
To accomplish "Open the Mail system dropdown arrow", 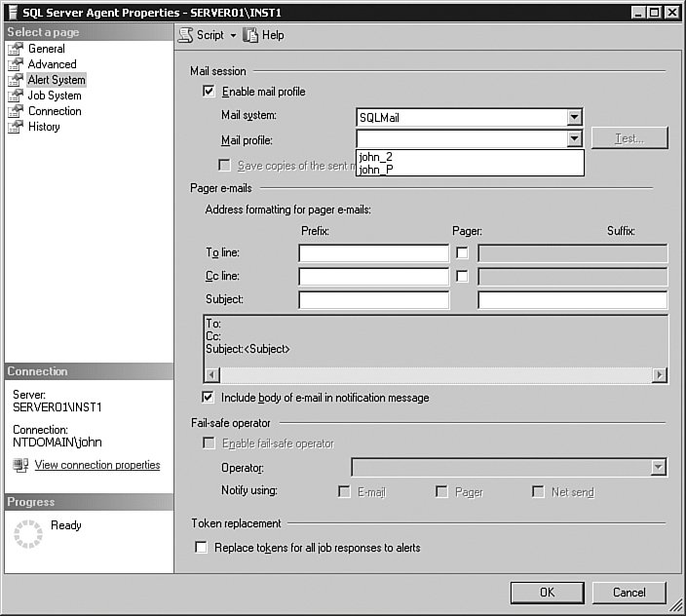I will click(x=574, y=117).
